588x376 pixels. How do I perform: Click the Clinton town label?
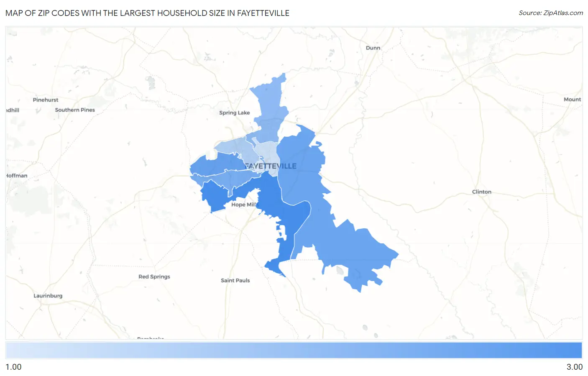pos(482,192)
